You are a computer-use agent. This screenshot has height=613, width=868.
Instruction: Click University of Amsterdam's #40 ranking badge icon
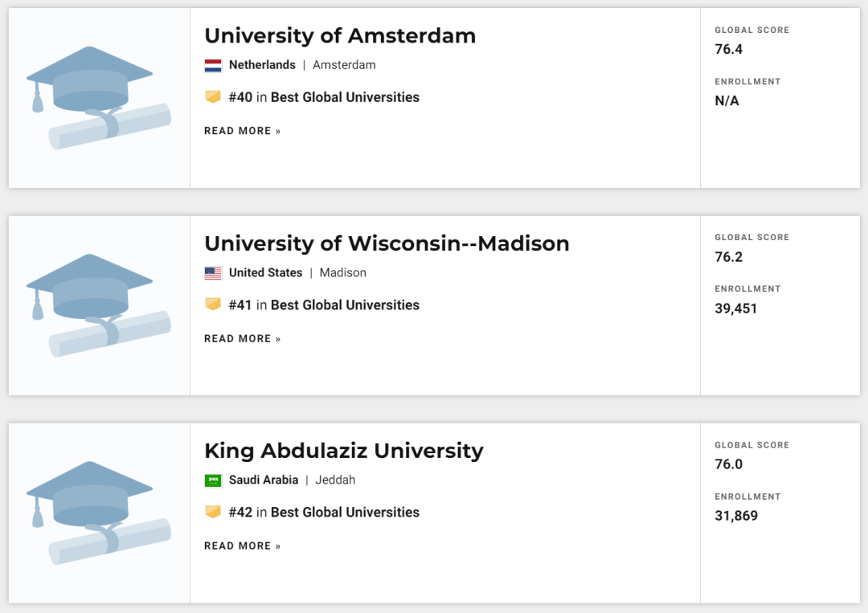click(213, 97)
